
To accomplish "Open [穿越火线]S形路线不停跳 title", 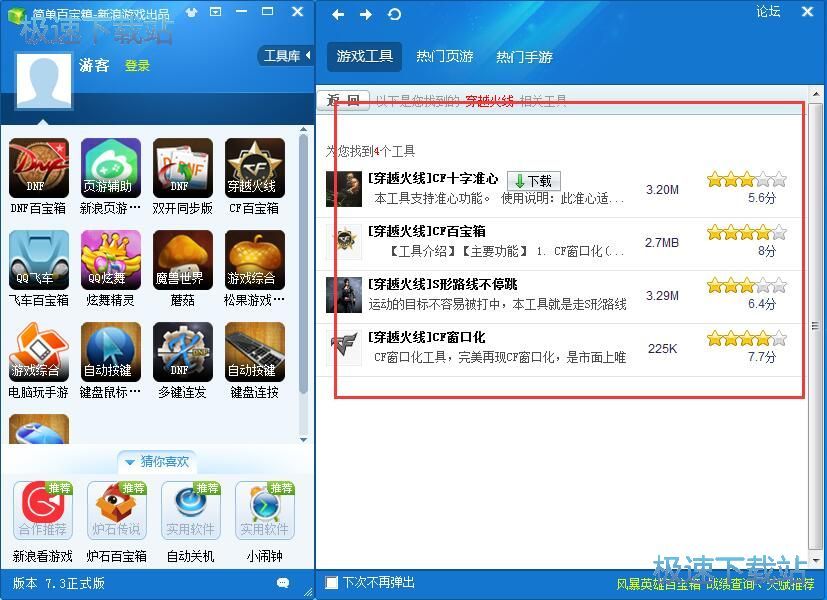I will 443,284.
